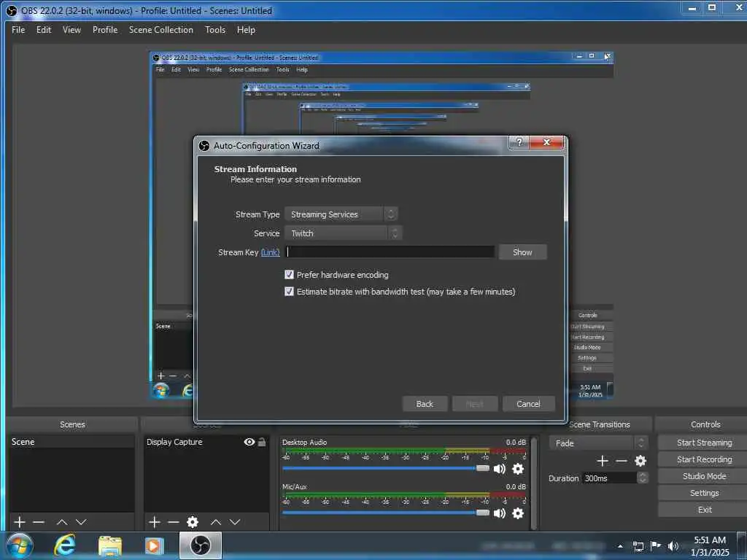
Task: Click the Desktop Audio volume slider
Action: 385,469
